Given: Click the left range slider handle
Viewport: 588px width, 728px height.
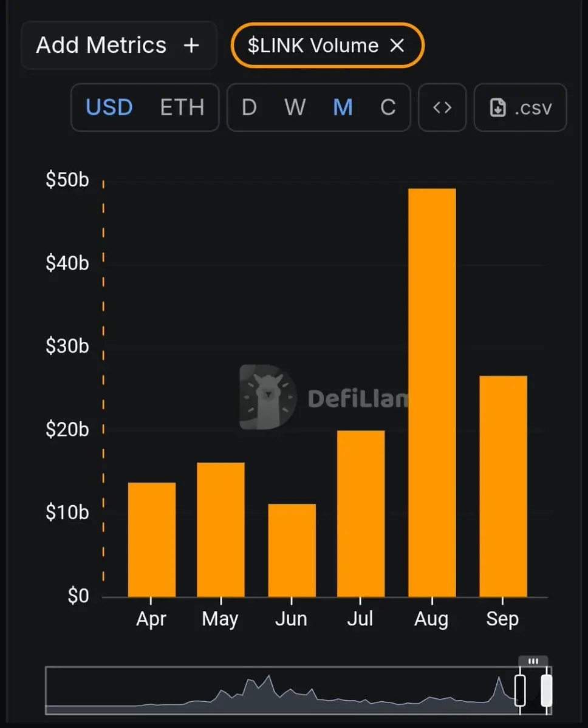Looking at the screenshot, I should coord(520,690).
